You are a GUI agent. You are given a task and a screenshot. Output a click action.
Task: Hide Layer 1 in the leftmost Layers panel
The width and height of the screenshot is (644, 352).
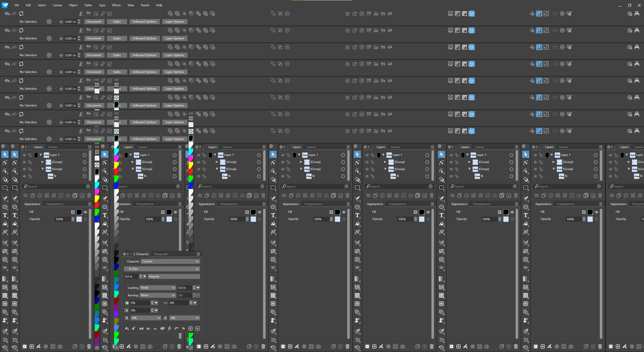click(x=24, y=155)
